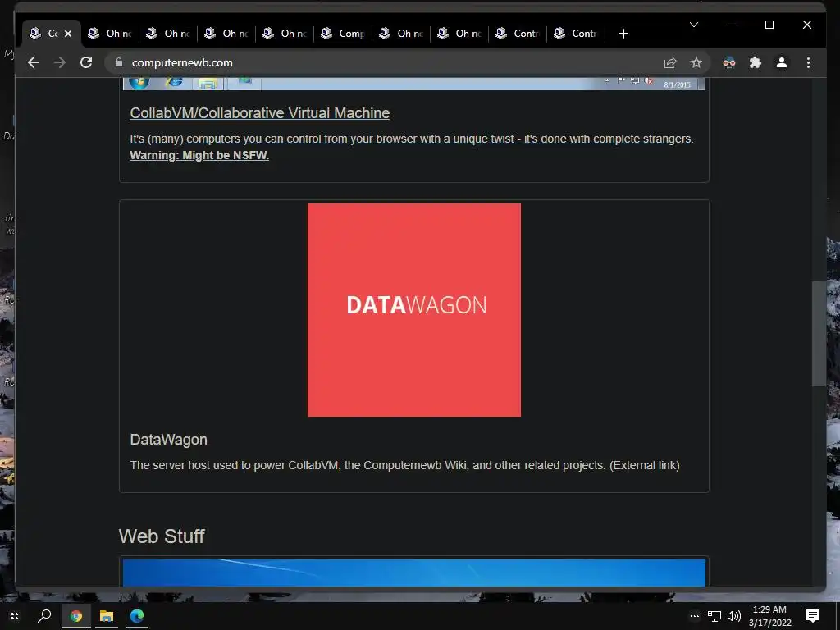Click the DataWagon server host description

(404, 465)
